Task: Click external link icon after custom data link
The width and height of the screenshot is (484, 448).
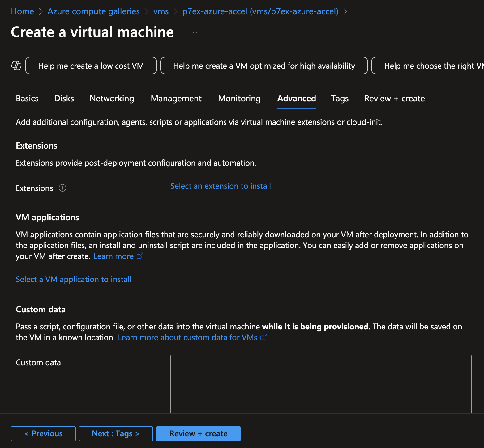Action: (263, 337)
